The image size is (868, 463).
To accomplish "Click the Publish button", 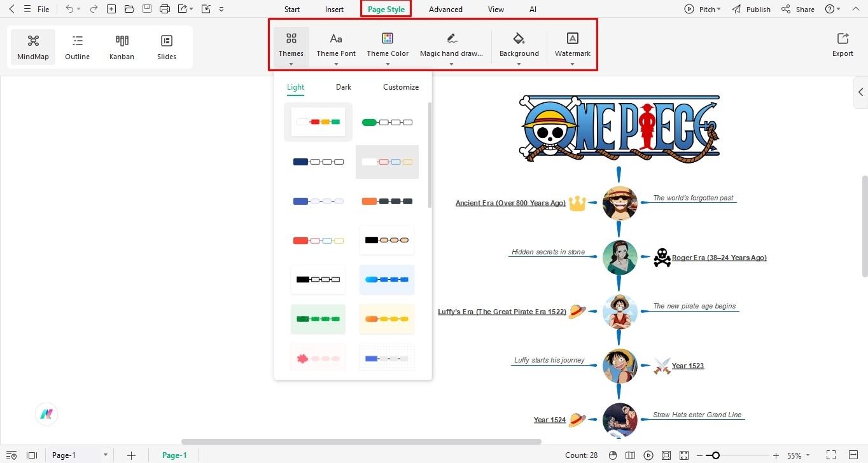I will tap(751, 10).
